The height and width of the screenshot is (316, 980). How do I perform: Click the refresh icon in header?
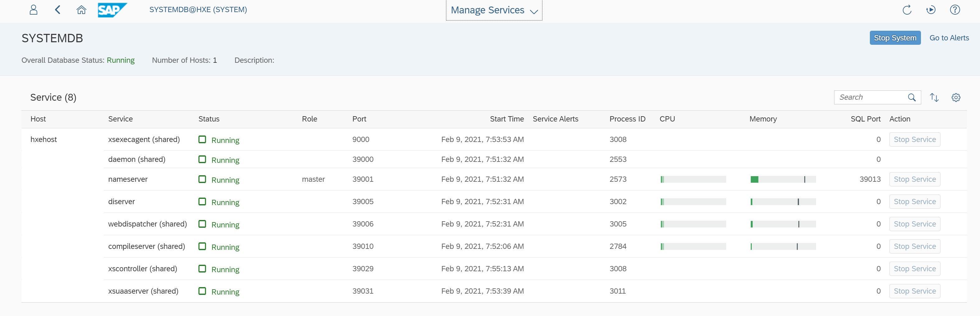point(907,10)
